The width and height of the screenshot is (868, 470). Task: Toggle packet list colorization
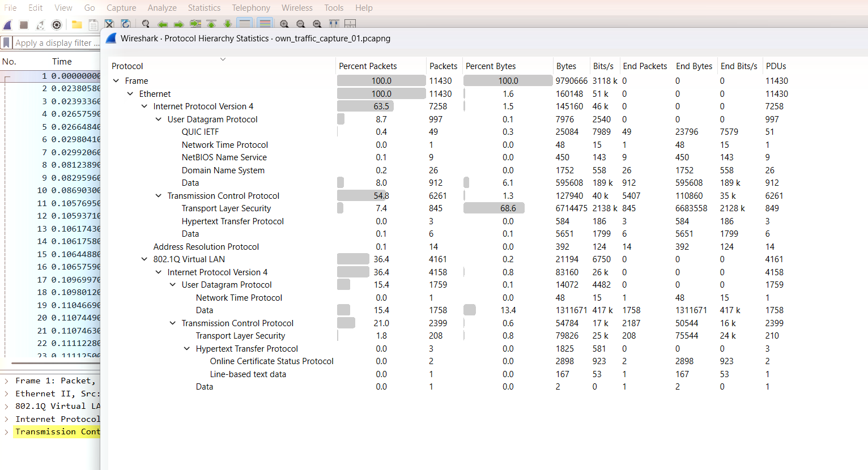point(265,24)
